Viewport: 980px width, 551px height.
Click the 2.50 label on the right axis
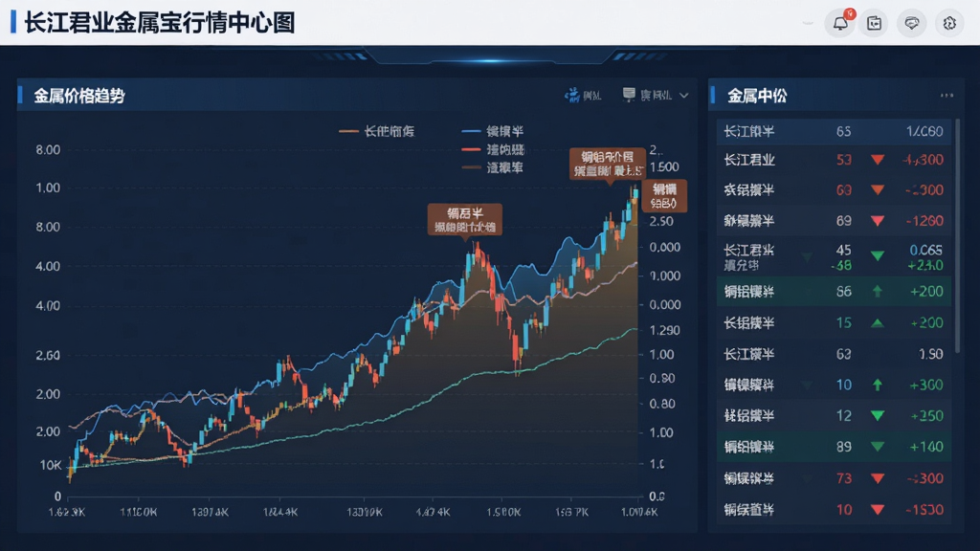661,221
